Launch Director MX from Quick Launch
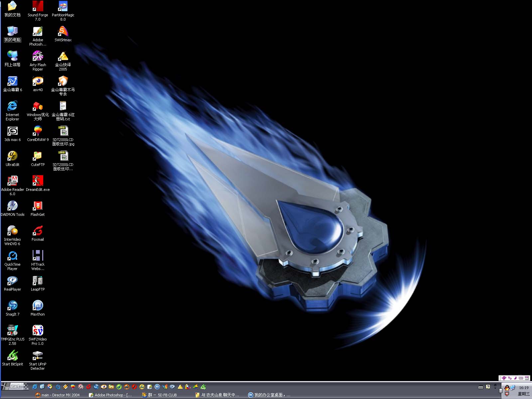The width and height of the screenshot is (532, 399). tap(126, 387)
